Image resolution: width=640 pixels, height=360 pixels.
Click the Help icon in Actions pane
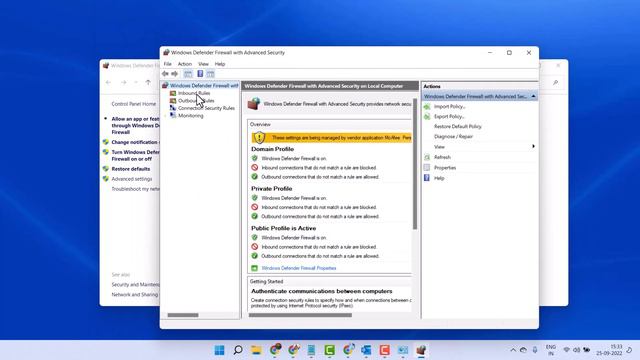[x=427, y=178]
